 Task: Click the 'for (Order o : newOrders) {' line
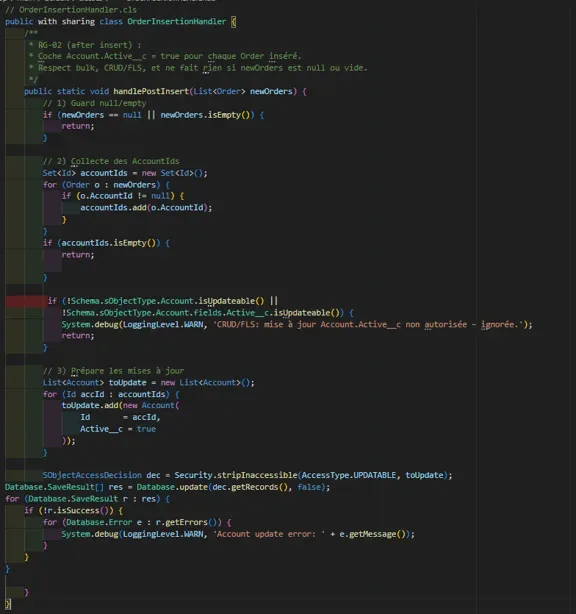tap(106, 184)
